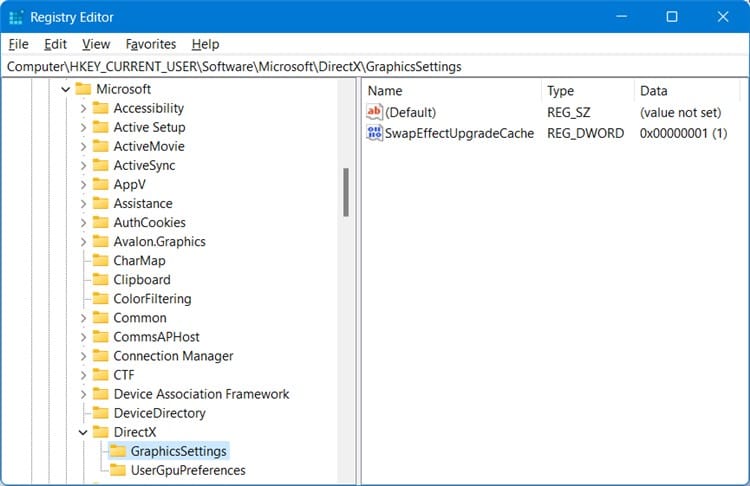The image size is (750, 486).
Task: Click the AppV folder icon
Action: tap(100, 185)
